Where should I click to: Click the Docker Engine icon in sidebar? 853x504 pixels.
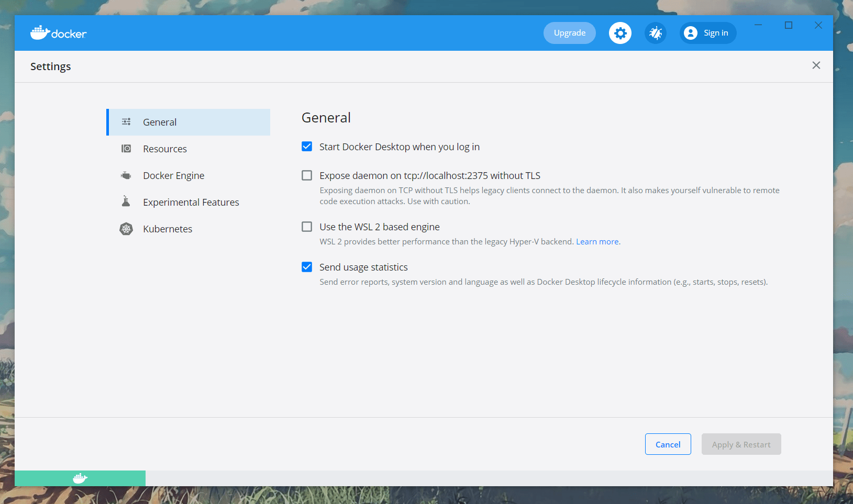point(126,175)
